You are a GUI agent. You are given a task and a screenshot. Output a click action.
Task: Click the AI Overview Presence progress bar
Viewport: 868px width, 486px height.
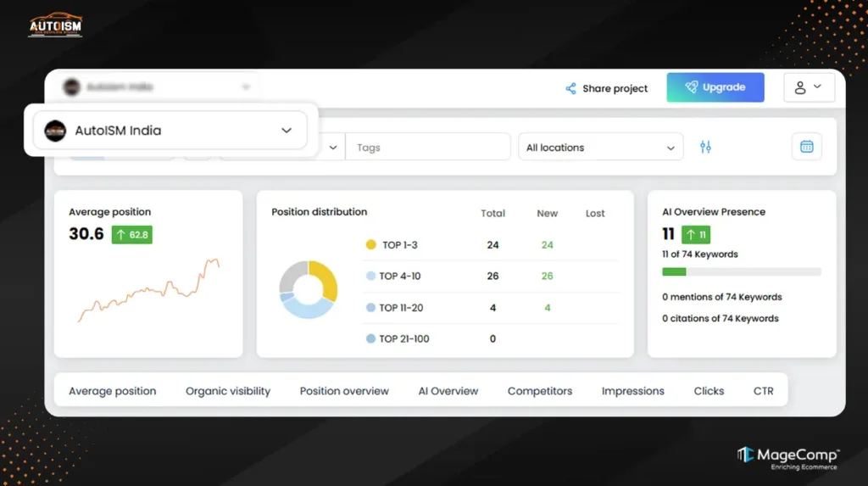click(741, 272)
